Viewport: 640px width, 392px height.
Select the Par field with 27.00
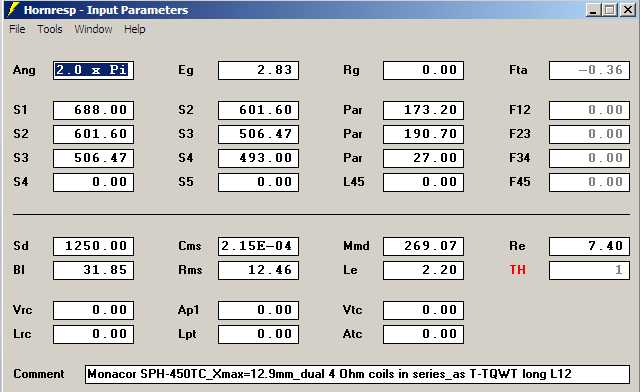tap(423, 158)
